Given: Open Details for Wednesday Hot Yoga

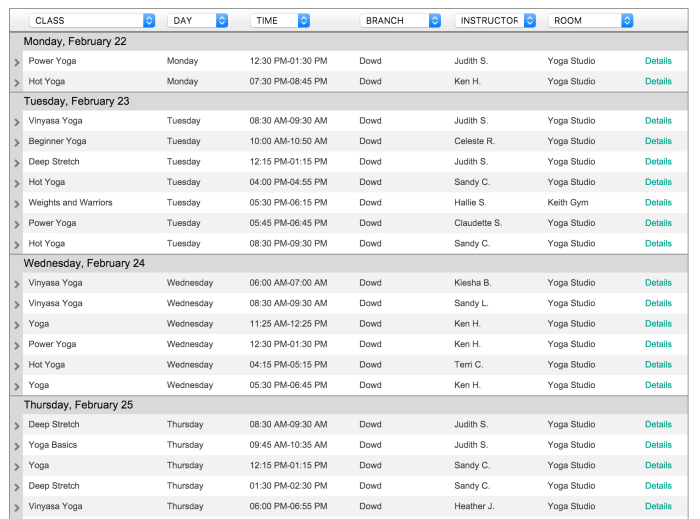Looking at the screenshot, I should [x=658, y=365].
